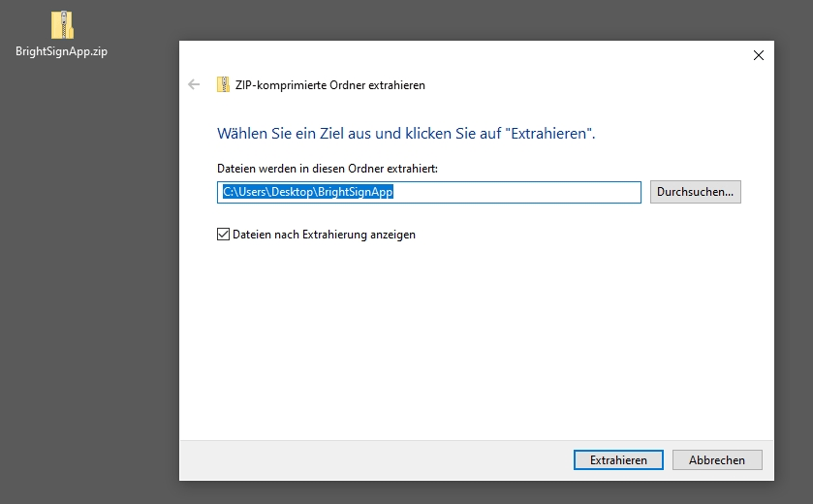The image size is (813, 504).
Task: Click the highlighted path text C:\Users\Desktop\BrightSignApp
Action: click(x=307, y=192)
